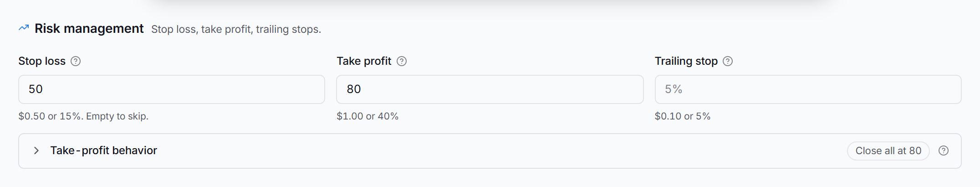Click the '$0.50 or 15%. Empty to skip.' hint

pos(83,116)
